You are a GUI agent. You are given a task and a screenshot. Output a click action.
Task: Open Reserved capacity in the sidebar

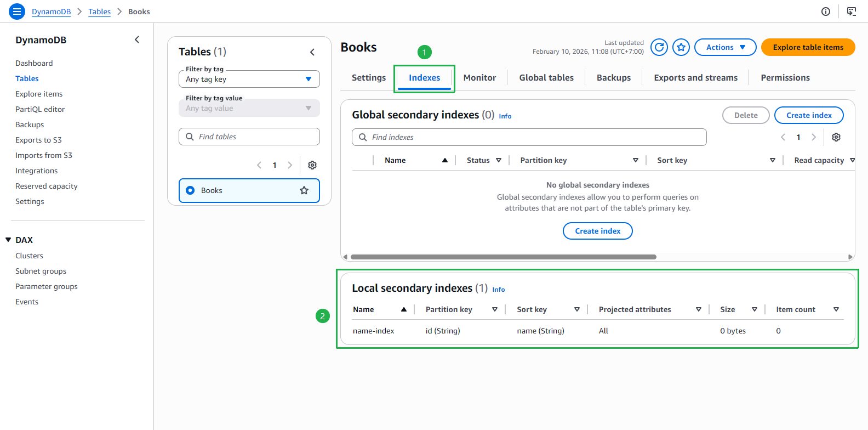tap(47, 186)
